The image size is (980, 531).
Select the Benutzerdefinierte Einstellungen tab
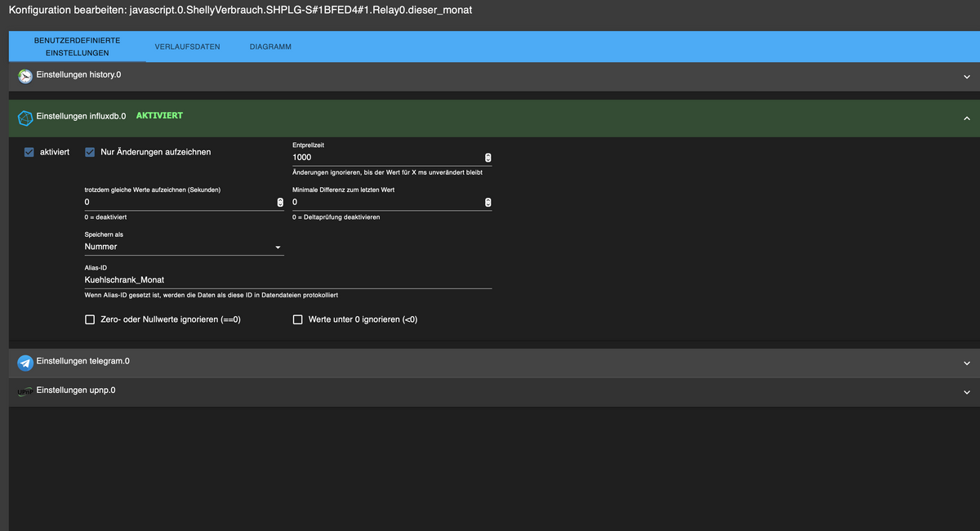pyautogui.click(x=78, y=47)
